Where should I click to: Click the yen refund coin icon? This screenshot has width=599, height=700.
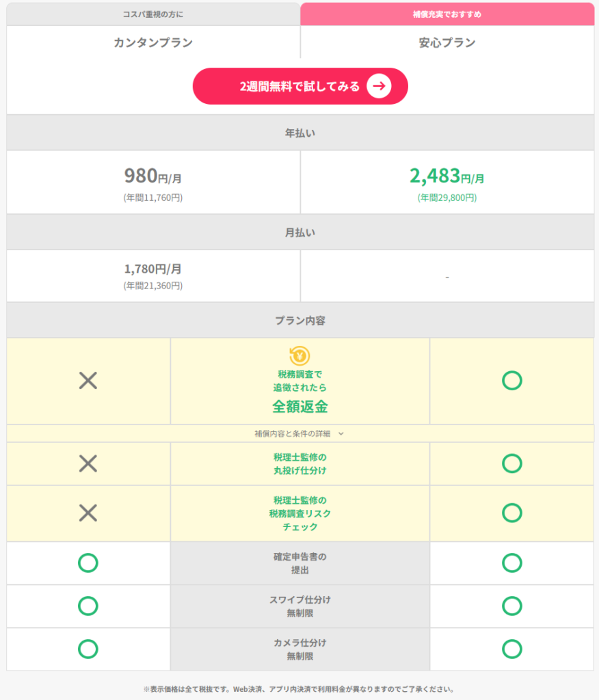pos(299,355)
